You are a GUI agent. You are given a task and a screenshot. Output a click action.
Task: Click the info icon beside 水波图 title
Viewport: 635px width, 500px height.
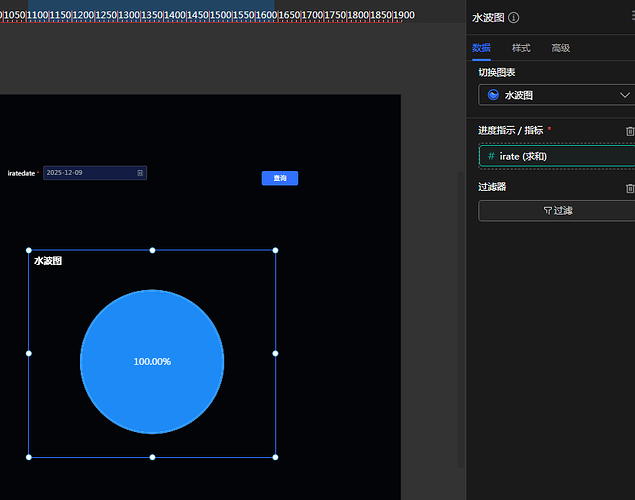pos(514,18)
